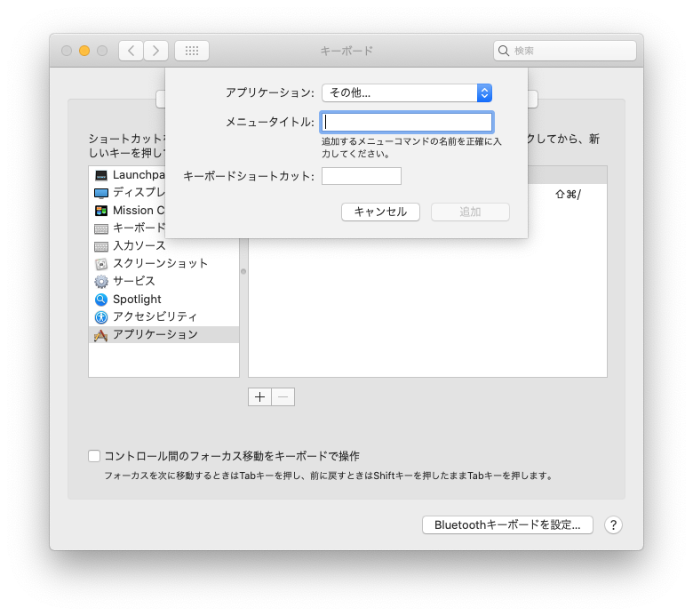Click the キーボード keyboard icon in list

tap(101, 228)
